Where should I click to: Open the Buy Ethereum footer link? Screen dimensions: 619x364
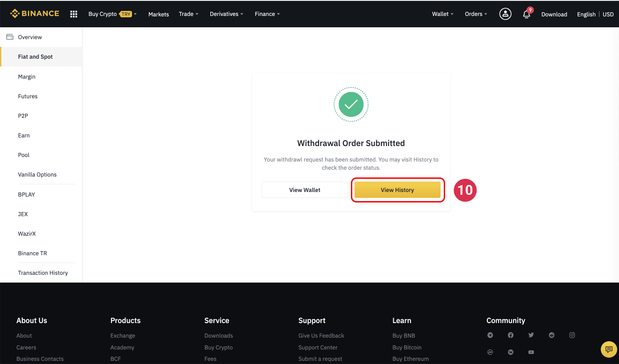click(x=411, y=359)
